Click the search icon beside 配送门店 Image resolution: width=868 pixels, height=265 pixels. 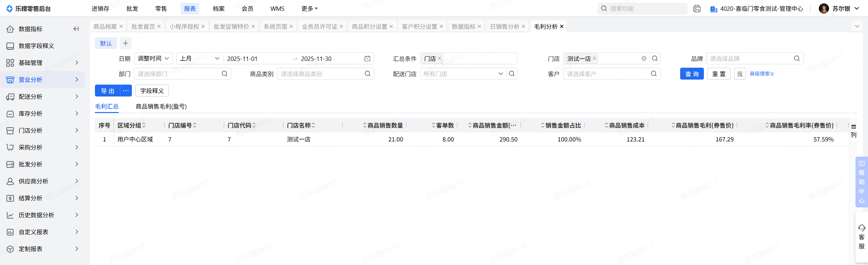pyautogui.click(x=512, y=74)
